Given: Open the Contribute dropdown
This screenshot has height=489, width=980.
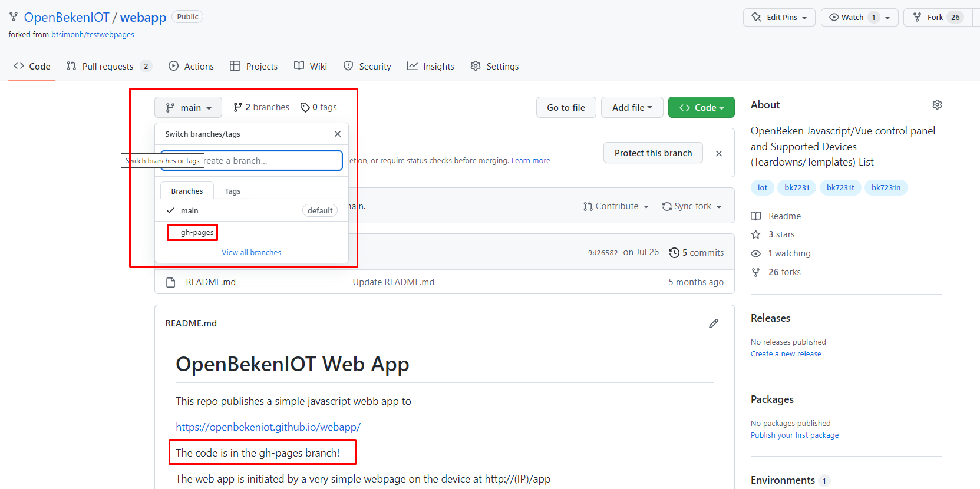Looking at the screenshot, I should (x=616, y=206).
